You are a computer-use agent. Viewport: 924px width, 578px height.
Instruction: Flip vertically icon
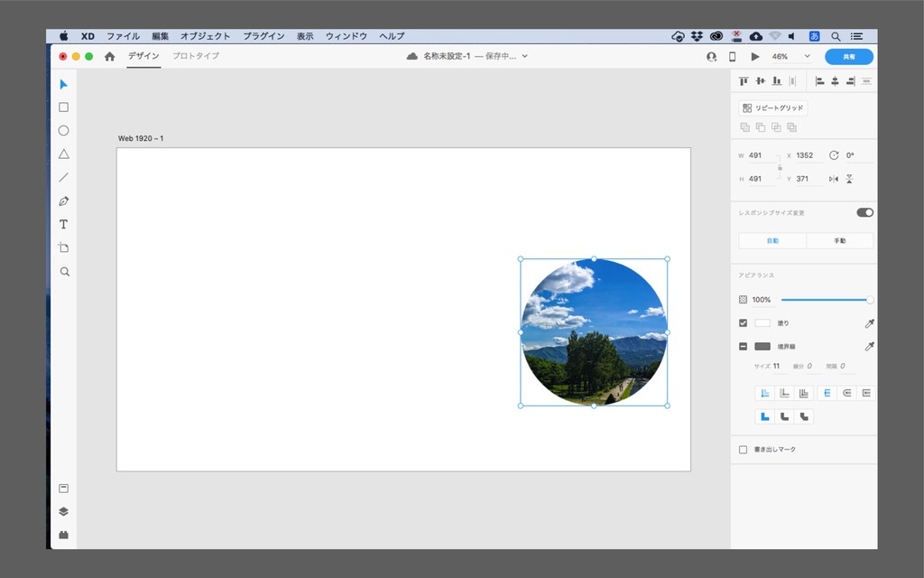(x=849, y=179)
